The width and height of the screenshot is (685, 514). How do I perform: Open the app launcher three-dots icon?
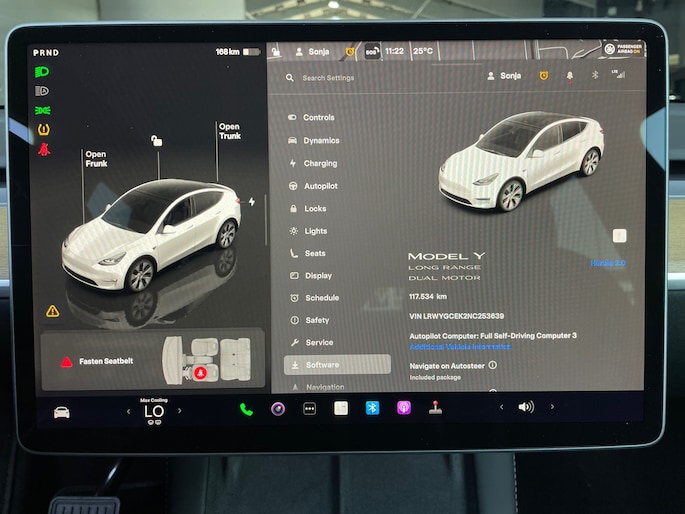coord(309,409)
